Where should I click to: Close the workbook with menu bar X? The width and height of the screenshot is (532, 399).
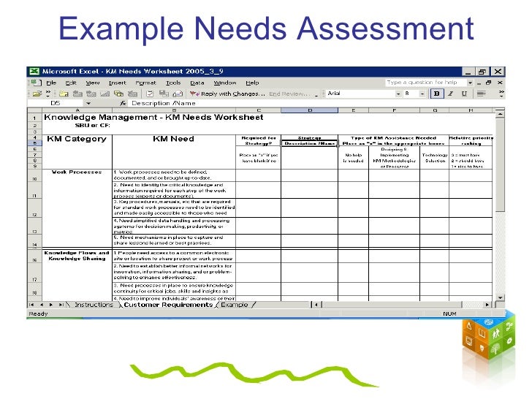point(500,83)
